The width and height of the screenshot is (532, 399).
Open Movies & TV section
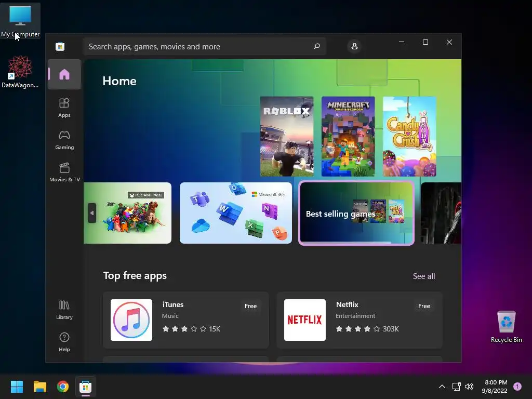coord(64,172)
